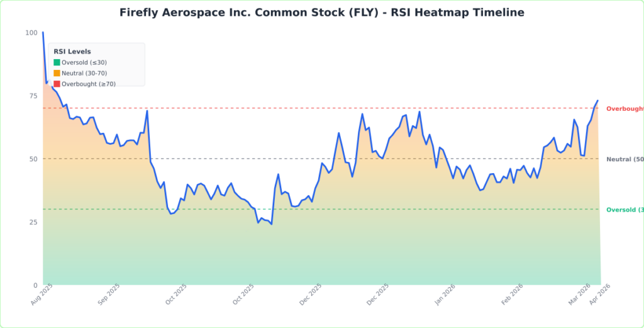
Task: Click the green Oversold label at right edge
Action: click(625, 210)
